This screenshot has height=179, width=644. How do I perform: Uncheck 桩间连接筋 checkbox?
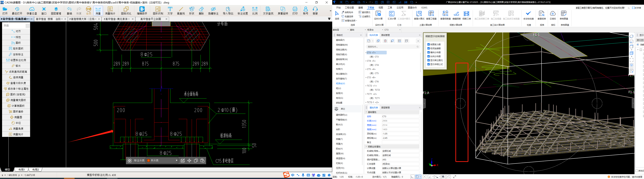(x=429, y=48)
